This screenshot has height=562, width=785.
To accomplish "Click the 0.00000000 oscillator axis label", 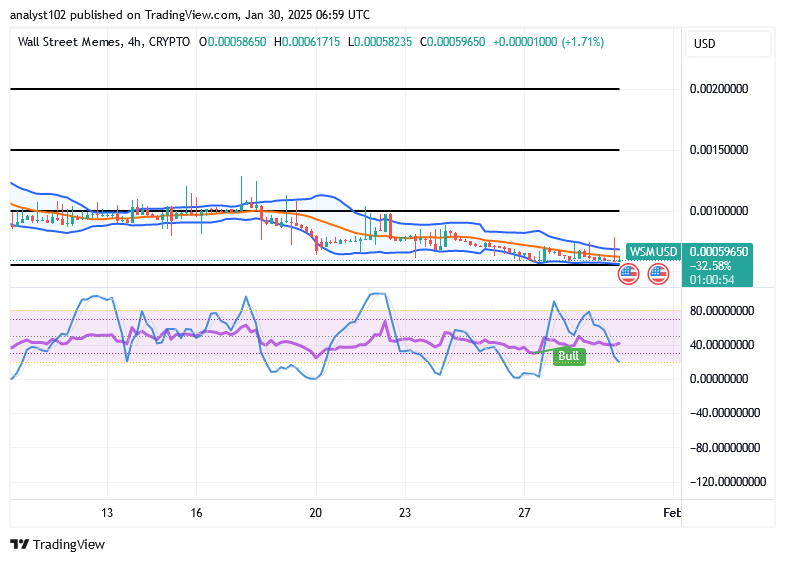I will click(719, 379).
